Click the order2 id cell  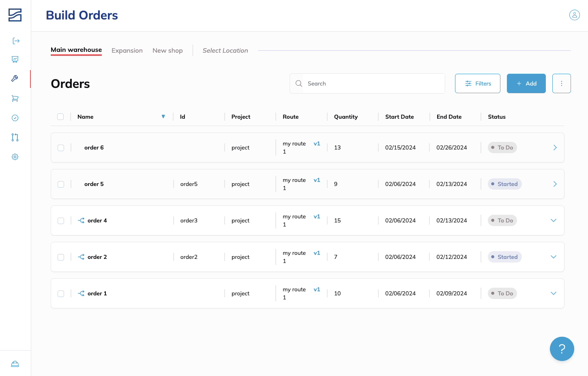(189, 257)
